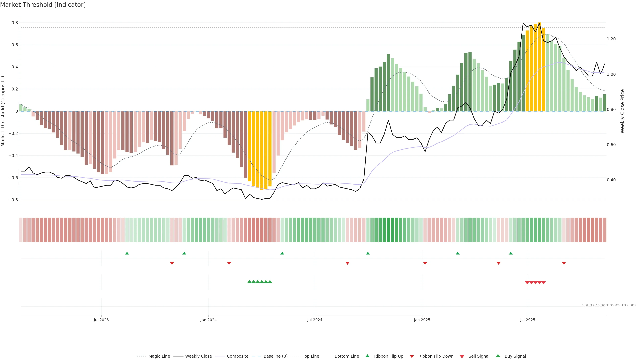Toggle the Composite legend entry

(x=237, y=356)
